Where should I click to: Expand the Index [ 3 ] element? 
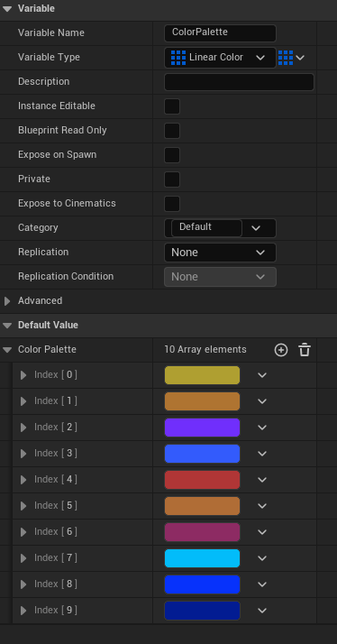pos(23,454)
